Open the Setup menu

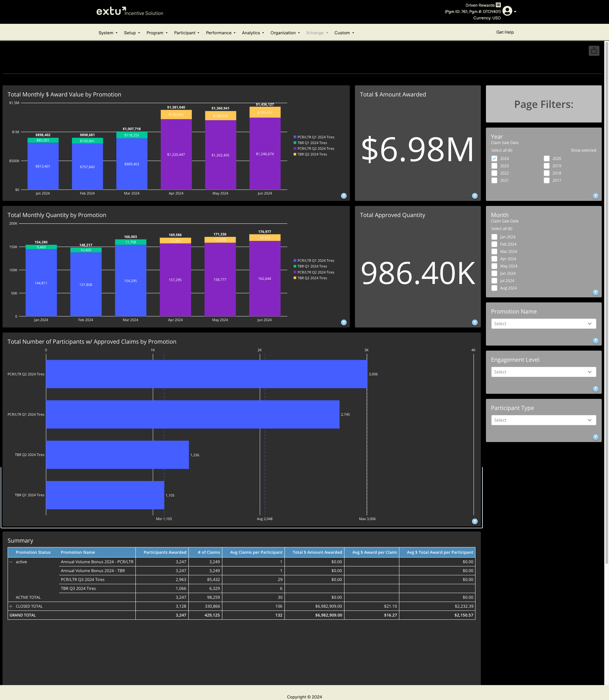[132, 33]
